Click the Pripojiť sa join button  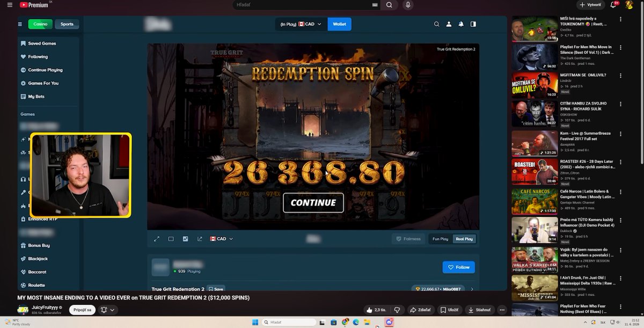tap(81, 310)
